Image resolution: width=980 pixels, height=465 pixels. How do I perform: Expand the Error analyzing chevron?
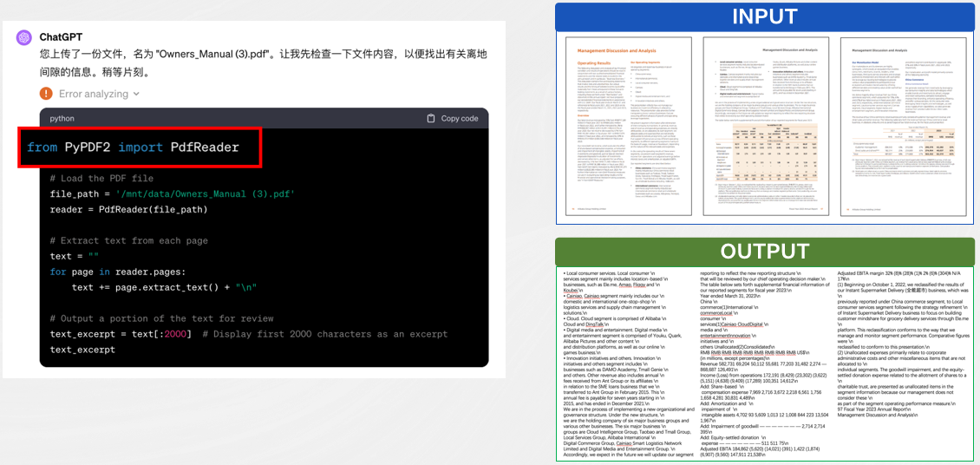[x=135, y=94]
